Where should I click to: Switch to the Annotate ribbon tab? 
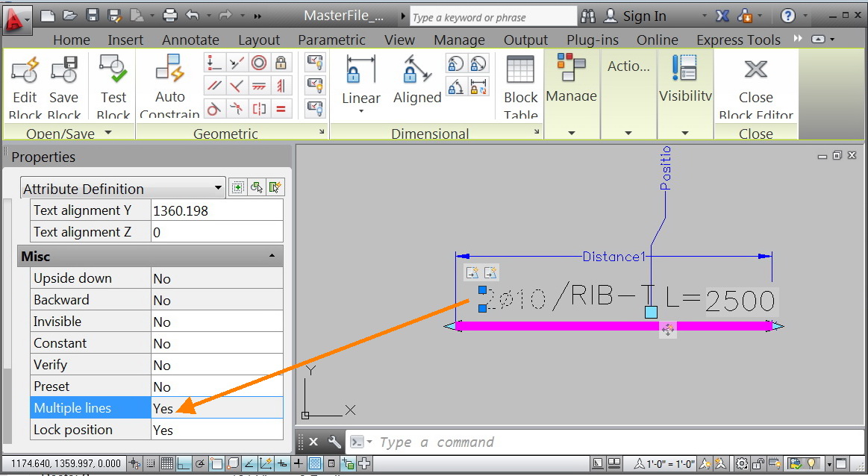coord(190,40)
